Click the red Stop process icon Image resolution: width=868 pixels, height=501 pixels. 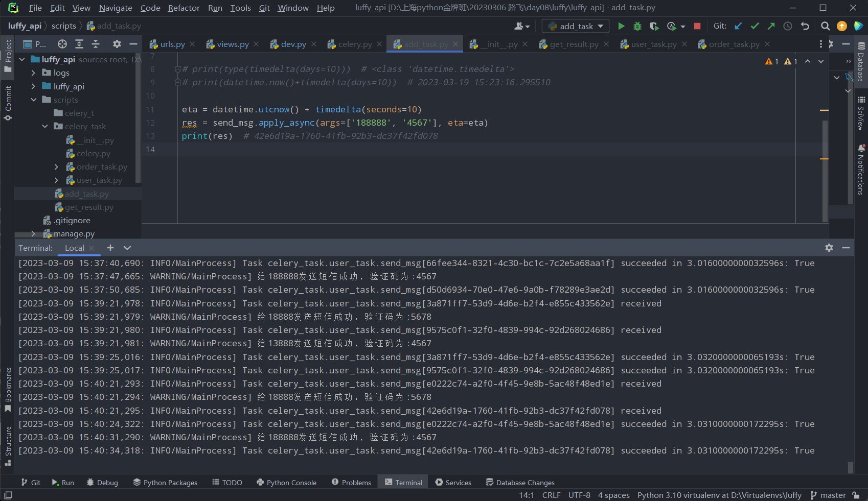[x=697, y=26]
